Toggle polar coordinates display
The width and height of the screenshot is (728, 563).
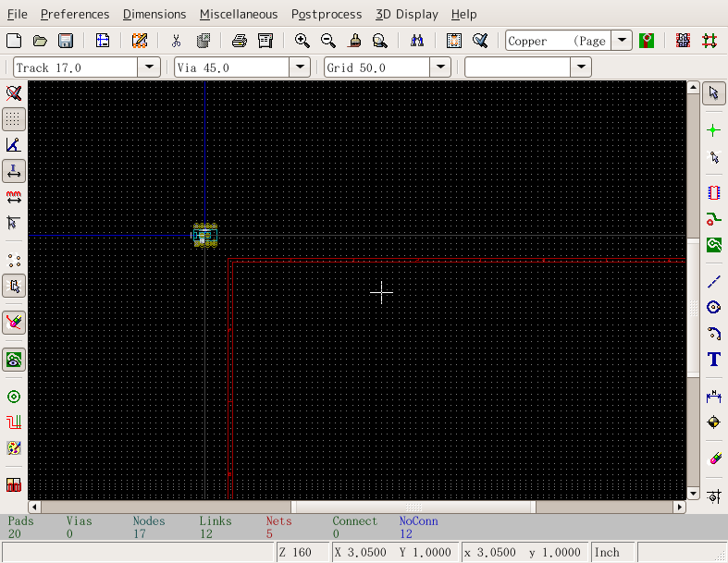(x=14, y=145)
